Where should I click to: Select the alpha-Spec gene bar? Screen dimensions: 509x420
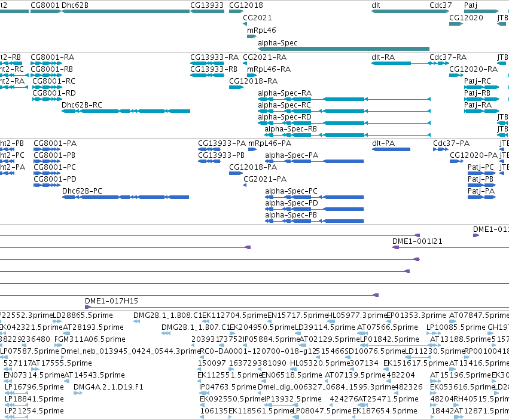click(x=343, y=49)
